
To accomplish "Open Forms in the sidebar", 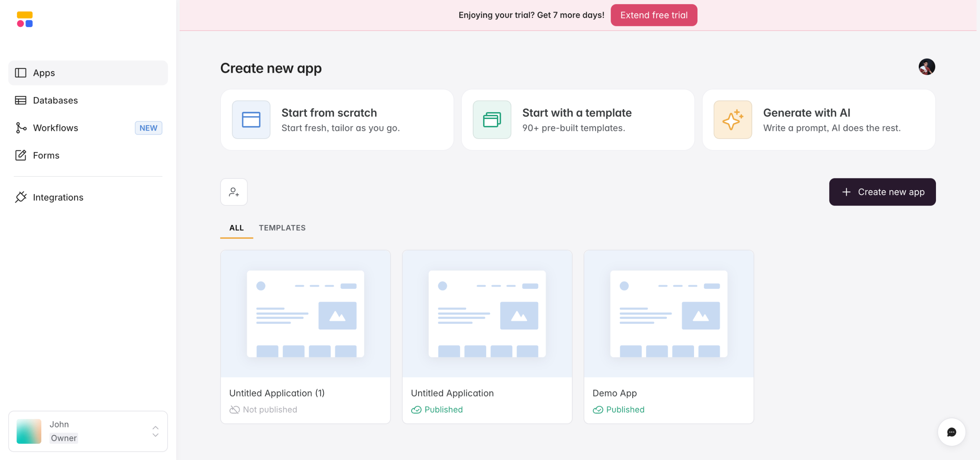I will [46, 155].
